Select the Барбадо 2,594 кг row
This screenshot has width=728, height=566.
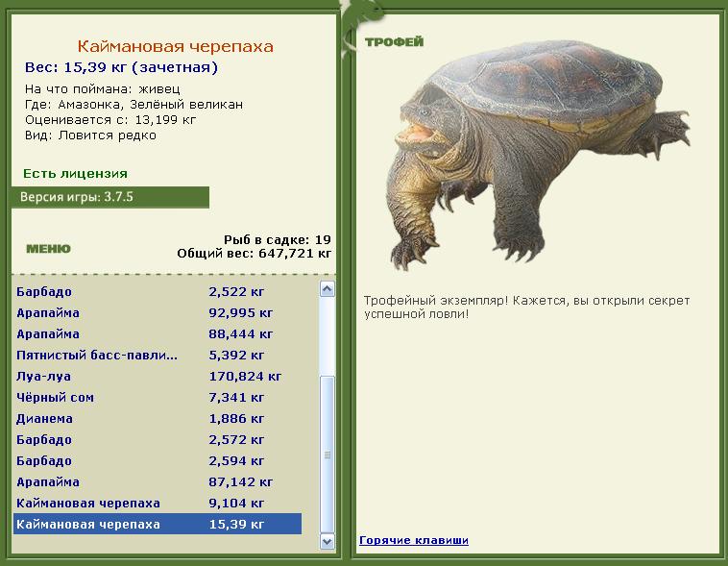158,461
